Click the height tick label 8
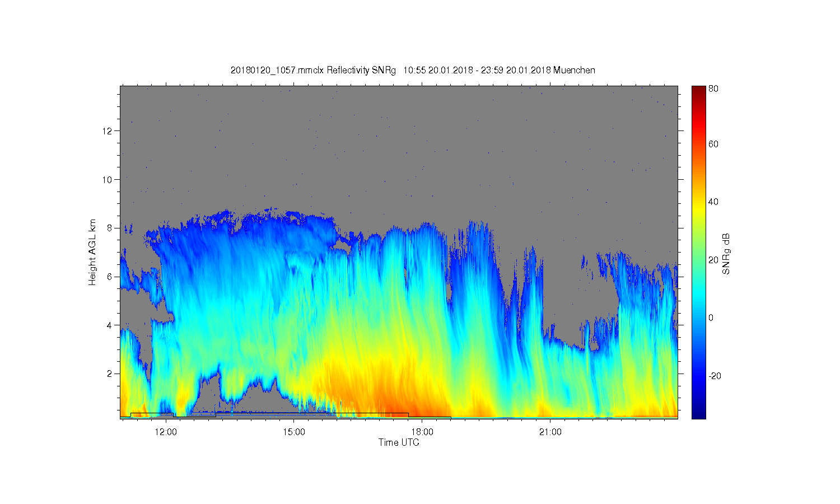The image size is (840, 504). (x=110, y=228)
